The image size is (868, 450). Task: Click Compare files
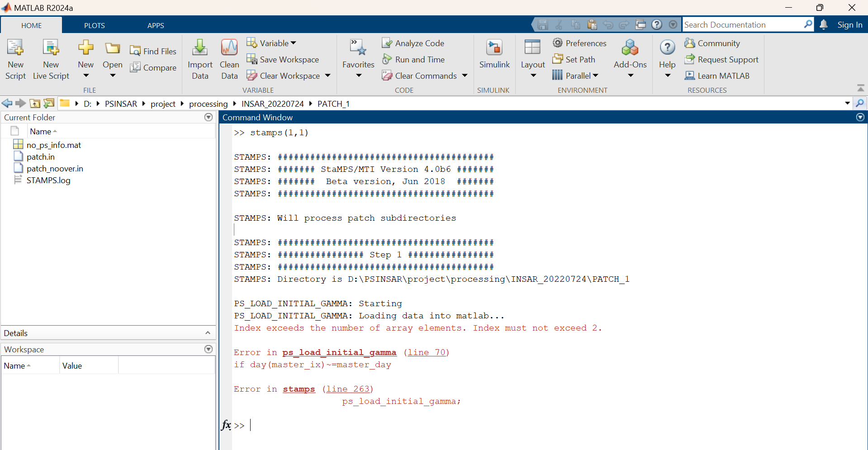[x=153, y=67]
